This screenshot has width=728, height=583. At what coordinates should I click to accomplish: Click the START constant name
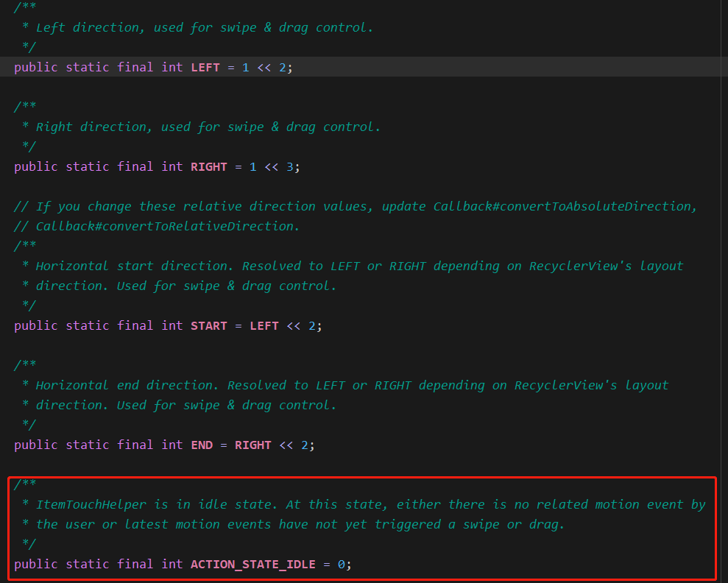[x=209, y=326]
